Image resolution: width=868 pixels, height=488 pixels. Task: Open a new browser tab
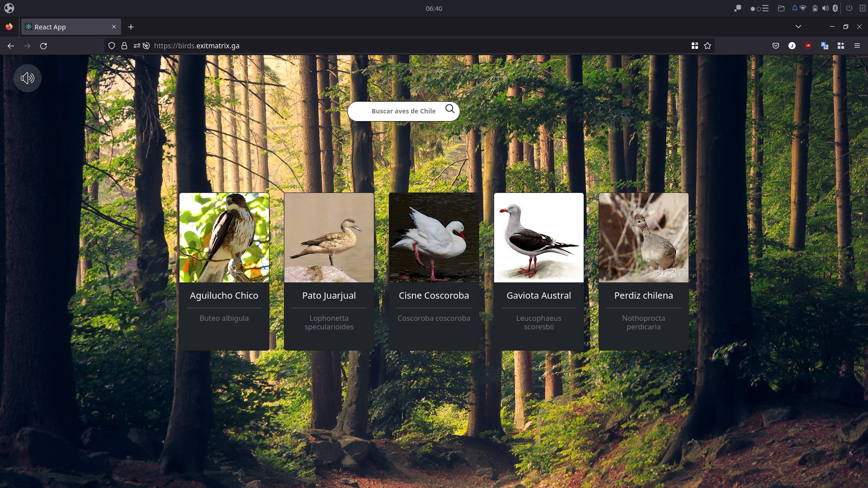[131, 27]
